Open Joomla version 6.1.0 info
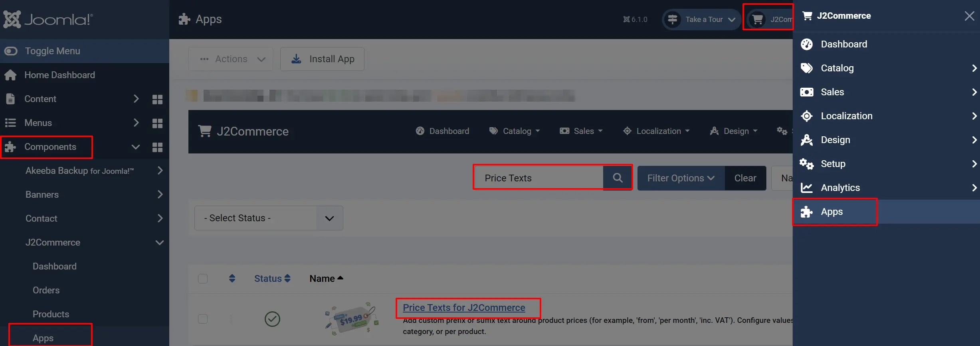Viewport: 980px width, 346px height. (636, 19)
